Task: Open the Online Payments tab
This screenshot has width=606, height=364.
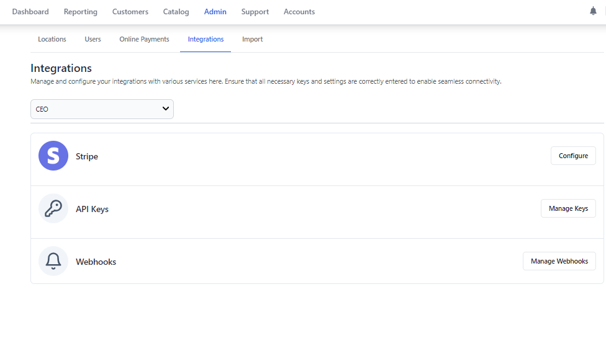Action: click(144, 39)
